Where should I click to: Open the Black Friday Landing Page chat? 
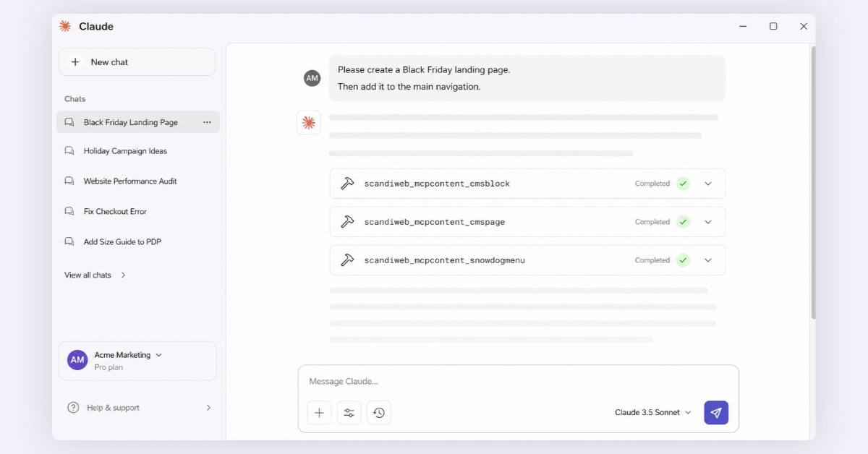(x=137, y=122)
